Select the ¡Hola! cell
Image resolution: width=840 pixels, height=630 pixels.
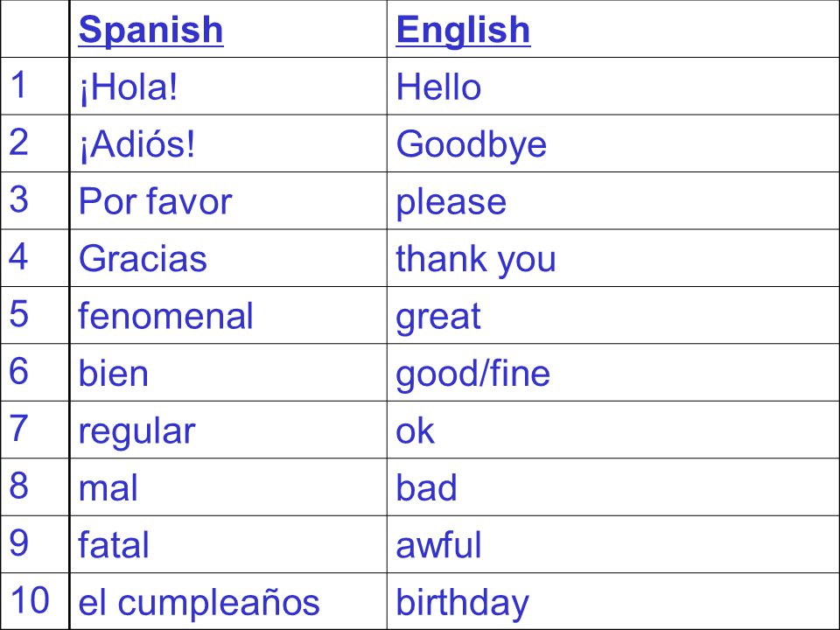point(228,87)
